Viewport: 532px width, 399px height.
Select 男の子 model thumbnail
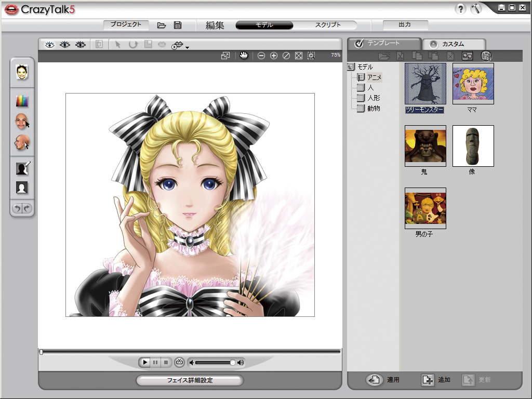[425, 208]
